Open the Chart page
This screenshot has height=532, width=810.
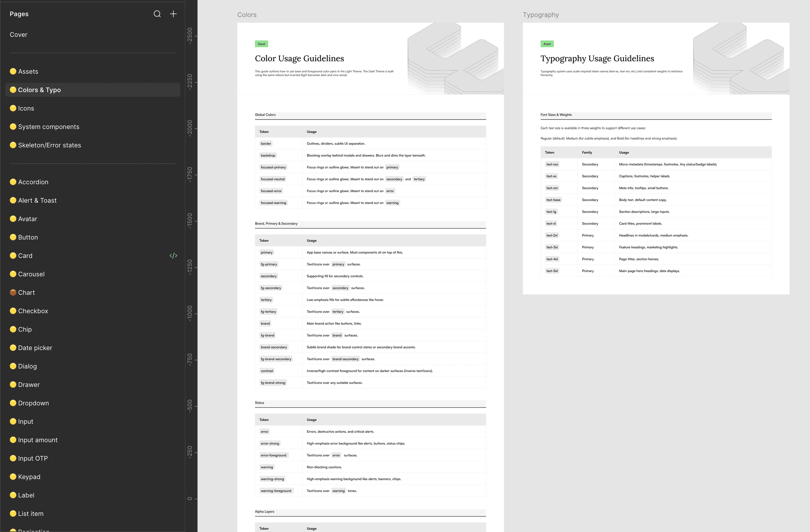tap(93, 292)
